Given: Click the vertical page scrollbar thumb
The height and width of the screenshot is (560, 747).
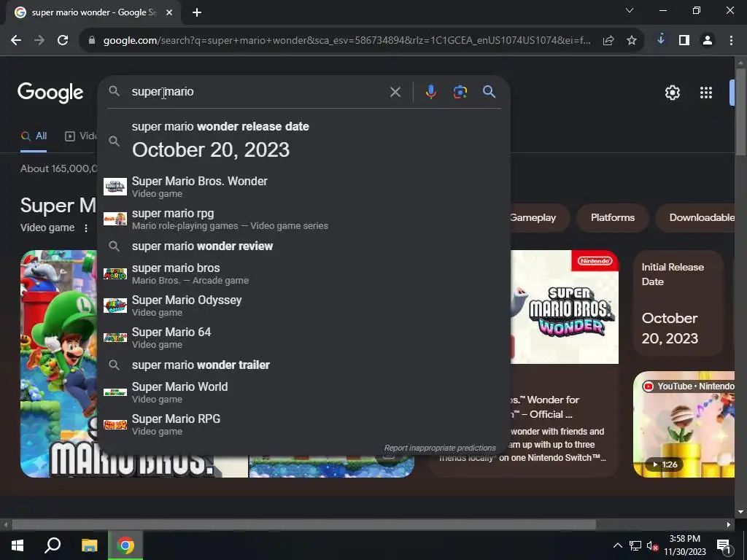Looking at the screenshot, I should [740, 112].
